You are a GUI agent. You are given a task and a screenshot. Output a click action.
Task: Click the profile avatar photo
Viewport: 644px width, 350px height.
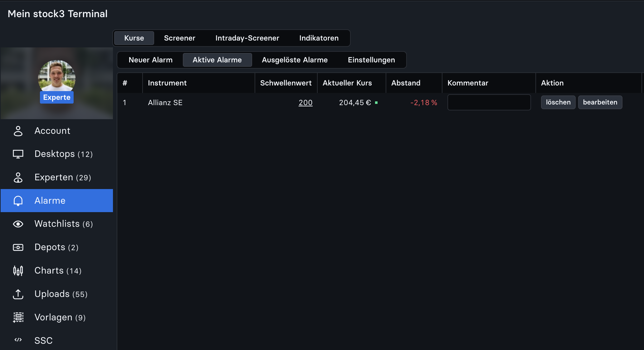(x=57, y=76)
